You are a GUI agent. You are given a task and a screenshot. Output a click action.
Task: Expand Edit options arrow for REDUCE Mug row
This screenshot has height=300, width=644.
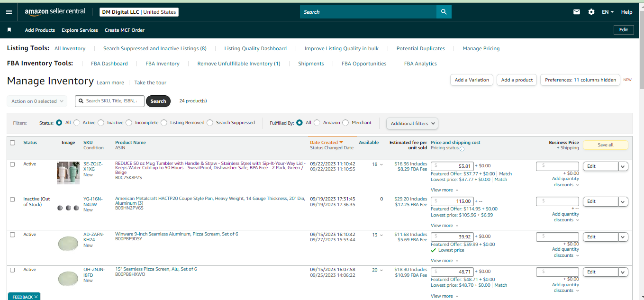click(x=624, y=166)
